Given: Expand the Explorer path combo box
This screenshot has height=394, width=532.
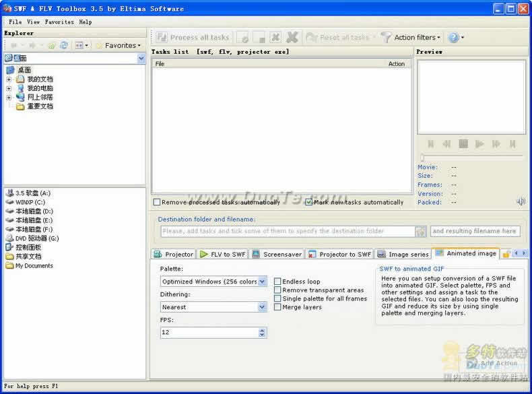Looking at the screenshot, I should pyautogui.click(x=141, y=59).
